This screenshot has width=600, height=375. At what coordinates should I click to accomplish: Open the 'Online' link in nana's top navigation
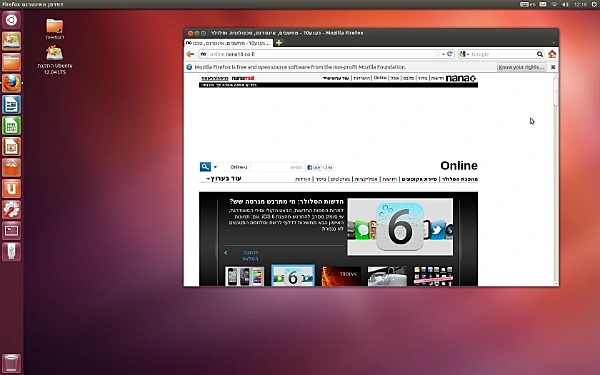[380, 78]
